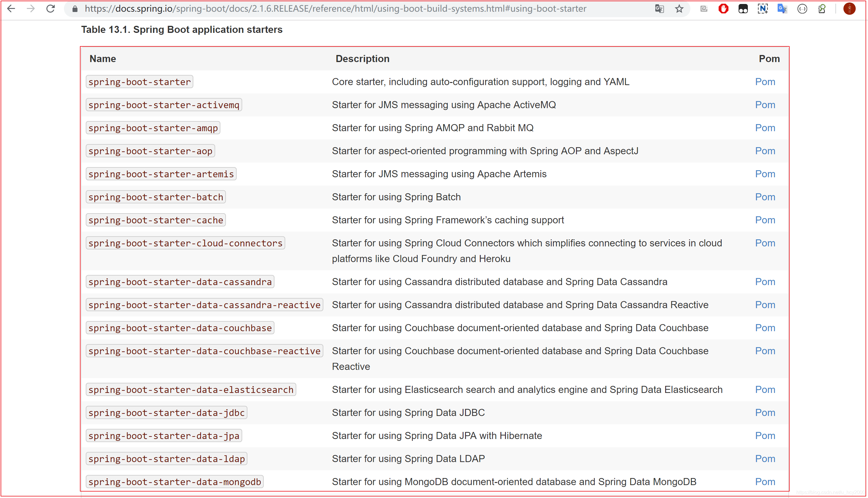This screenshot has height=498, width=868.
Task: Click the address bar URL field
Action: tap(335, 9)
